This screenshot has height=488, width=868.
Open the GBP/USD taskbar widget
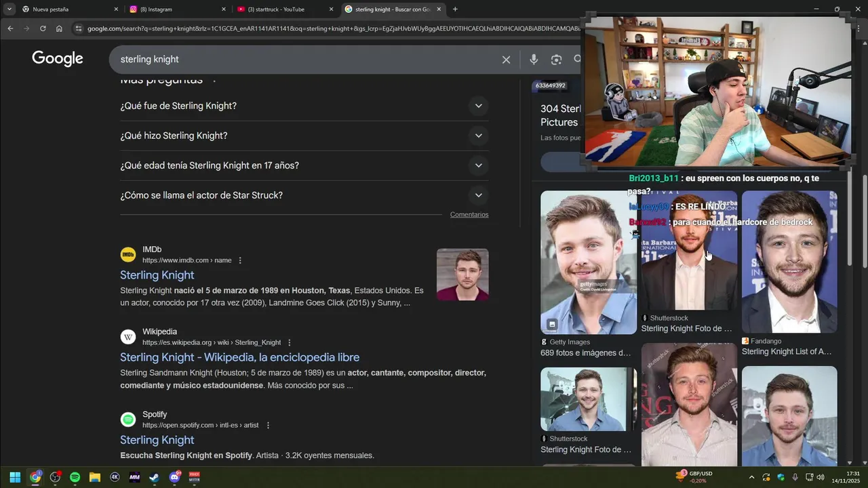(694, 477)
